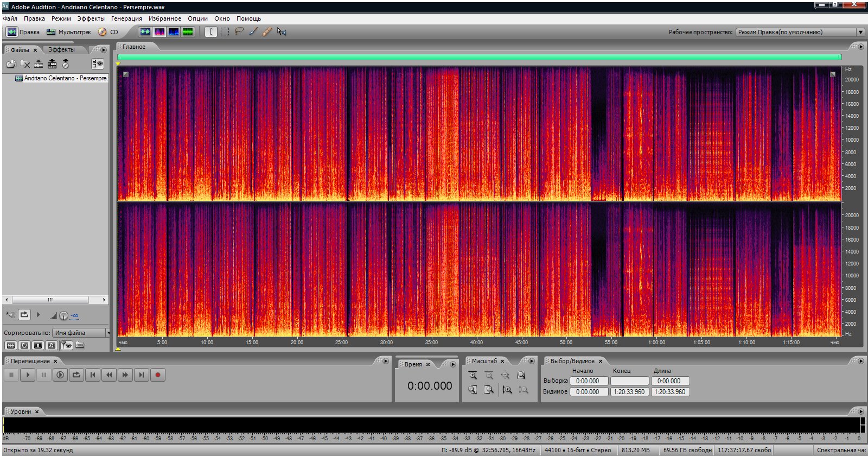868x456 pixels.
Task: Pick the Effects Paintbrush tool
Action: pyautogui.click(x=253, y=31)
